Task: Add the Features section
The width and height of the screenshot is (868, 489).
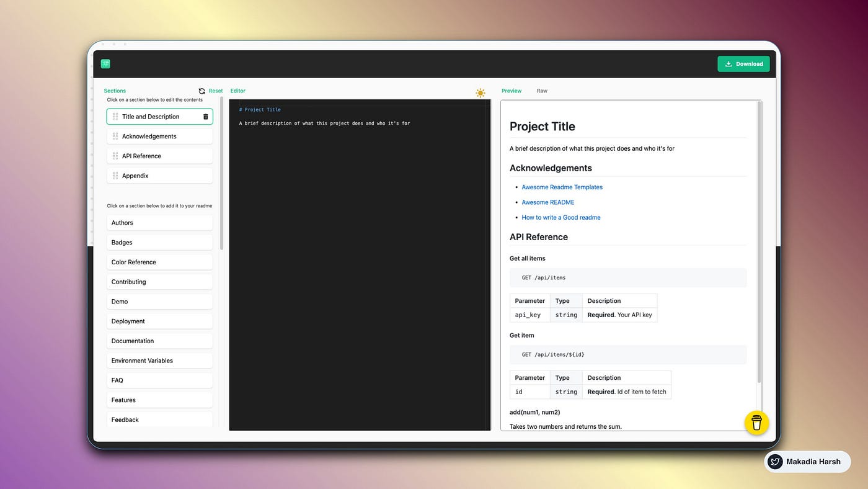Action: [160, 400]
